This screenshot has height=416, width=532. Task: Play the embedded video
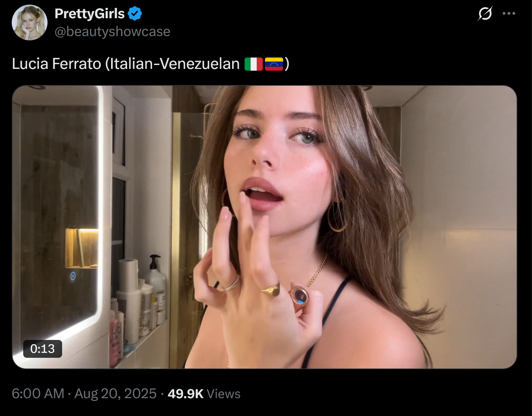pyautogui.click(x=265, y=227)
